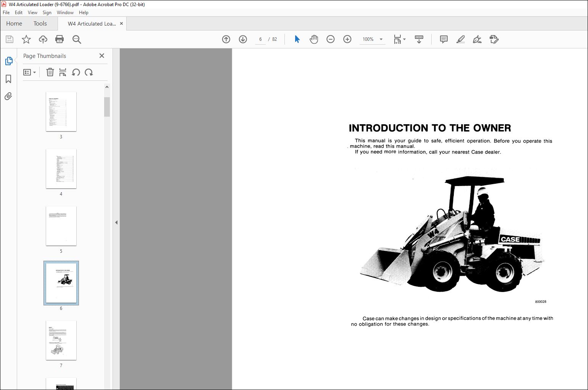Click the stamp tool icon
This screenshot has width=588, height=390.
point(494,39)
